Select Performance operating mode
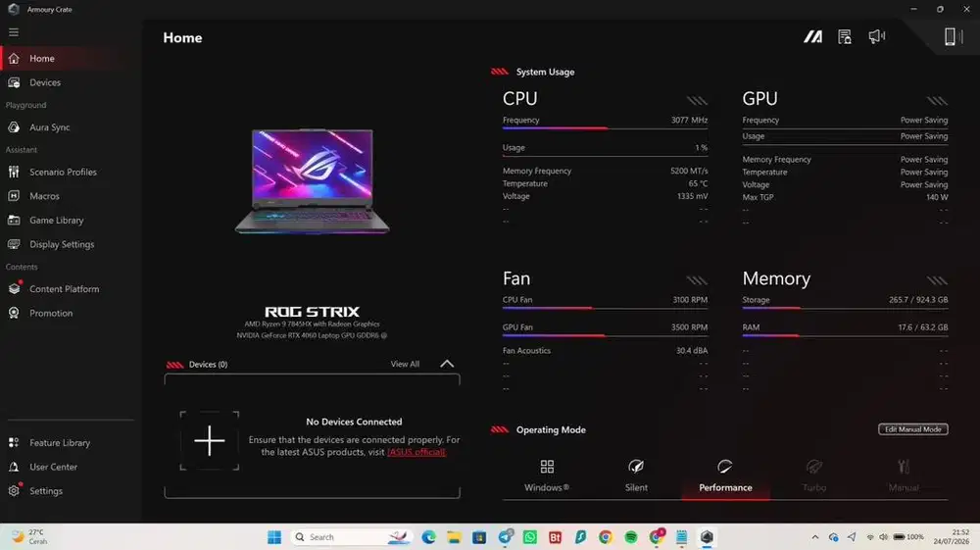 pos(725,475)
